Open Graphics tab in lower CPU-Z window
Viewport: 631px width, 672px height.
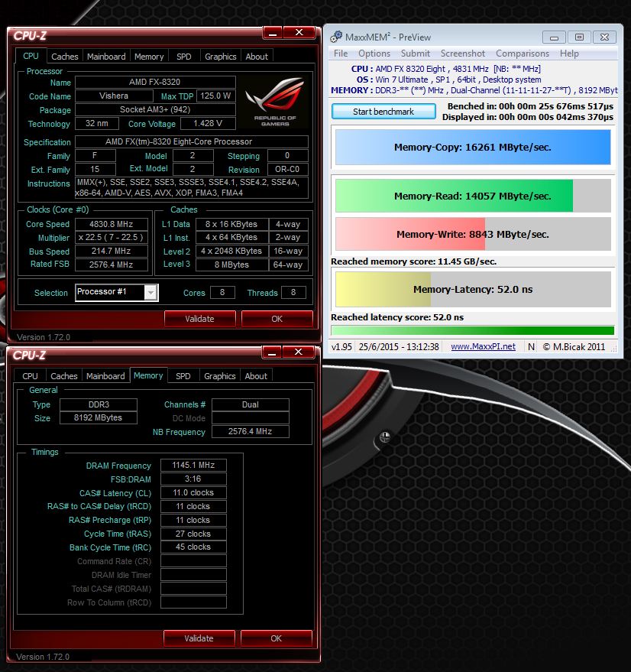pos(219,376)
